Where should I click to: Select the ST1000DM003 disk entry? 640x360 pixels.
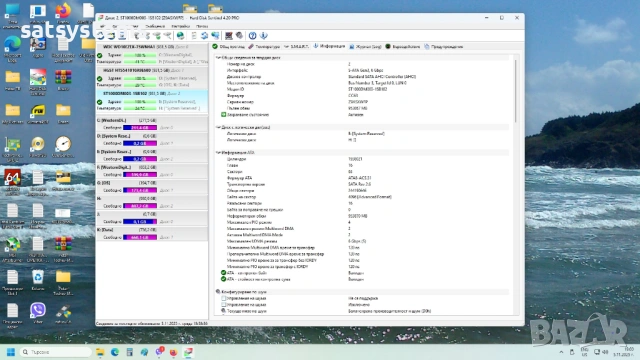152,101
